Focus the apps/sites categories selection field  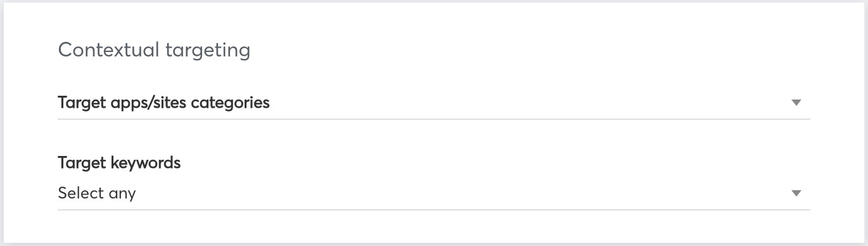pos(433,103)
